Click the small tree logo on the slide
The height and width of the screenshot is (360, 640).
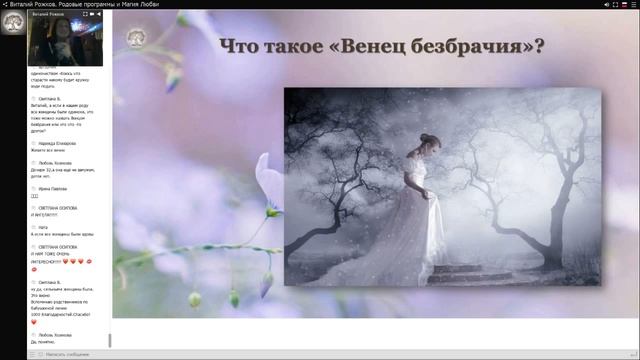[x=136, y=38]
